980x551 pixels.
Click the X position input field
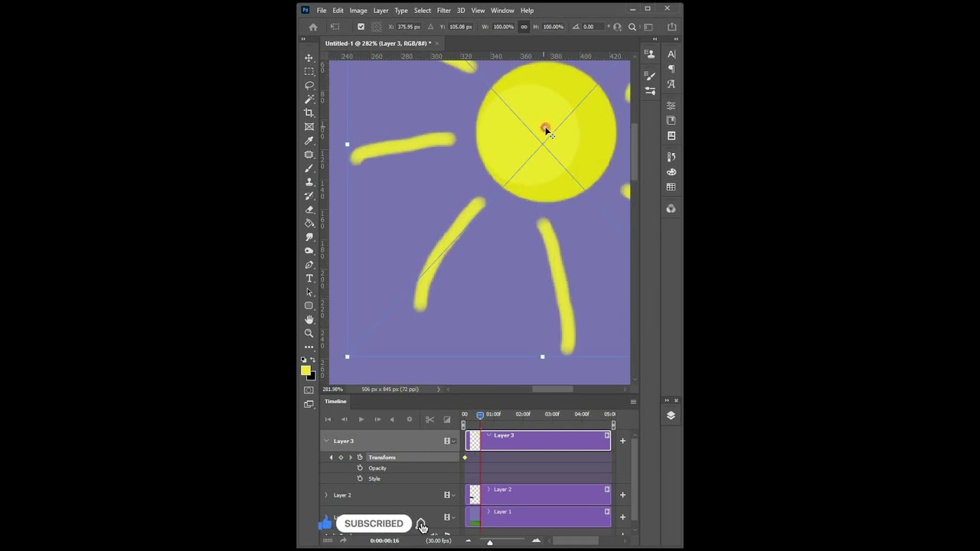pyautogui.click(x=409, y=27)
